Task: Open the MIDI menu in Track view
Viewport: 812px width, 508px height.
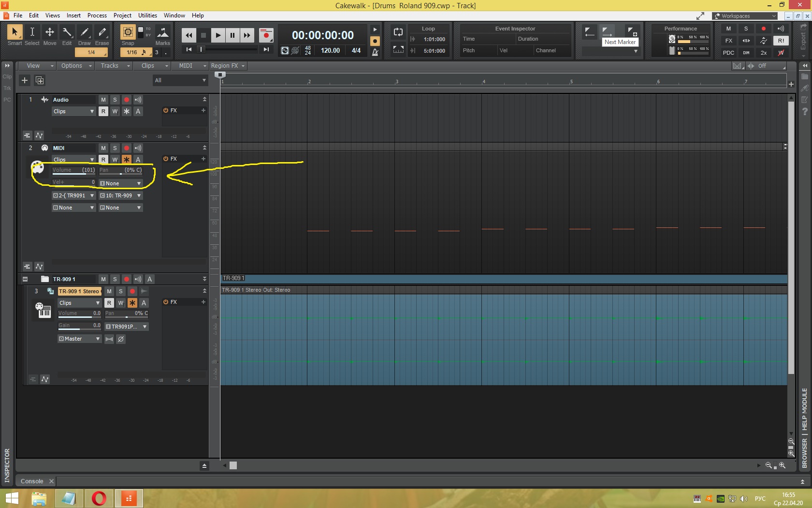Action: coord(189,66)
